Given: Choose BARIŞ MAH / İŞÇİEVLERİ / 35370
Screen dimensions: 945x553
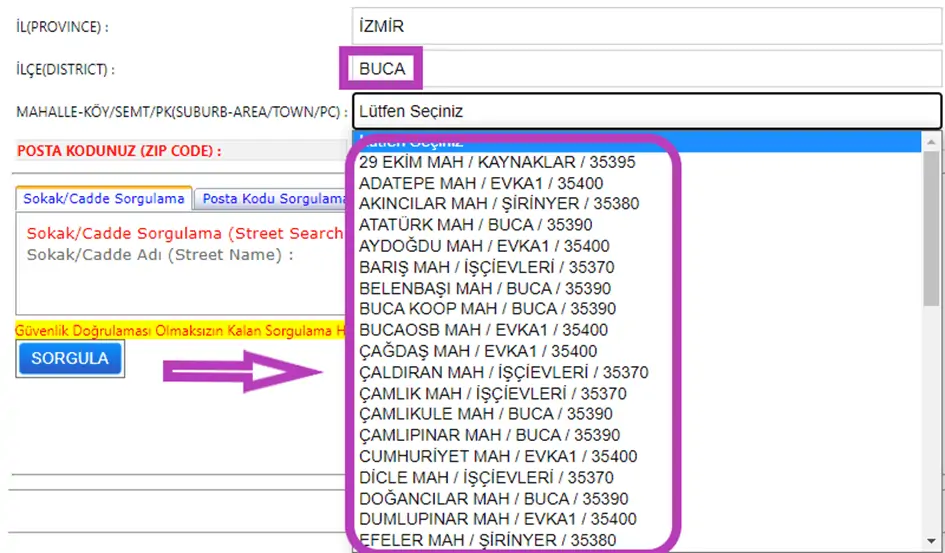Looking at the screenshot, I should [x=486, y=267].
